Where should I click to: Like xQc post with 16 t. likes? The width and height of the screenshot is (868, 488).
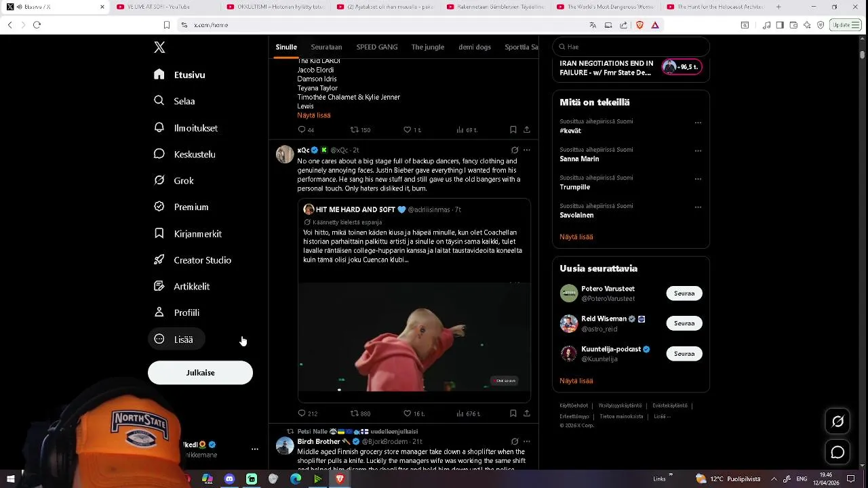pos(414,413)
